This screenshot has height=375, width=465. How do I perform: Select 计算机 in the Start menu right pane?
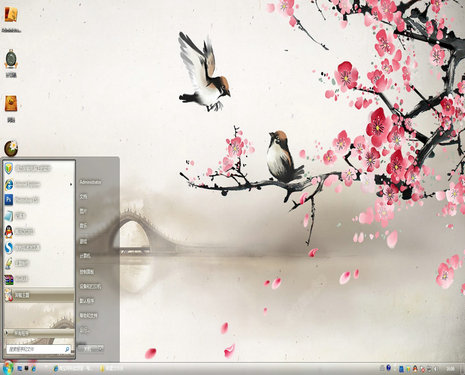pyautogui.click(x=85, y=256)
